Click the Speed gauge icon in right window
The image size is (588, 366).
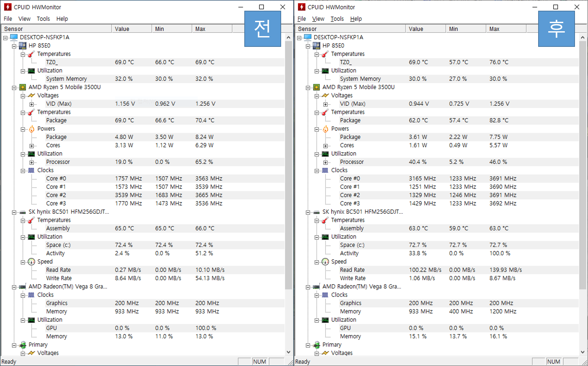(325, 262)
